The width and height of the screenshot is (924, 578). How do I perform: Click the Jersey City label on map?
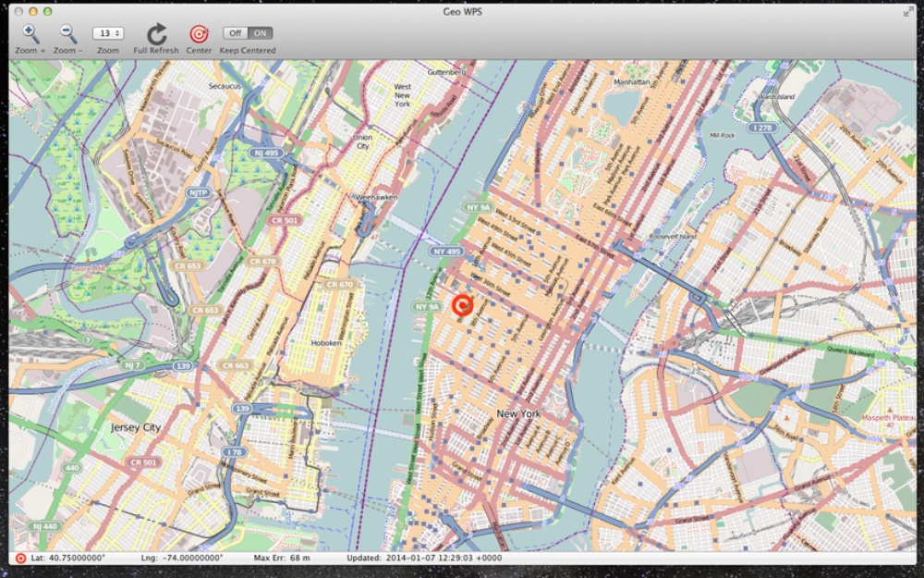click(x=135, y=428)
